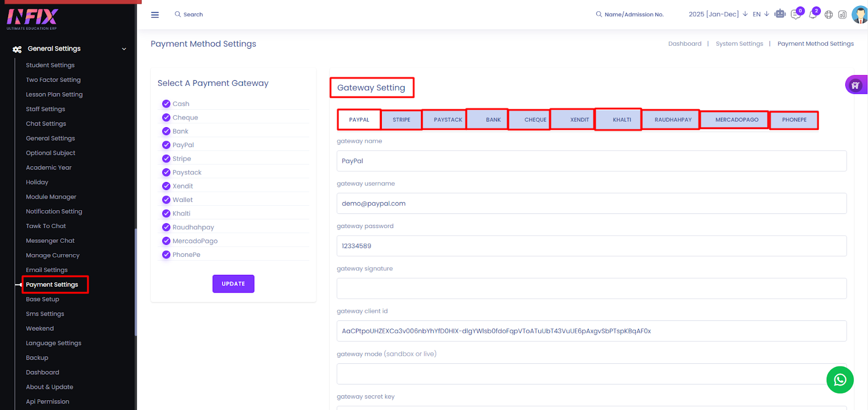Toggle the Xendit gateway checkbox
The image size is (868, 410).
pyautogui.click(x=166, y=186)
